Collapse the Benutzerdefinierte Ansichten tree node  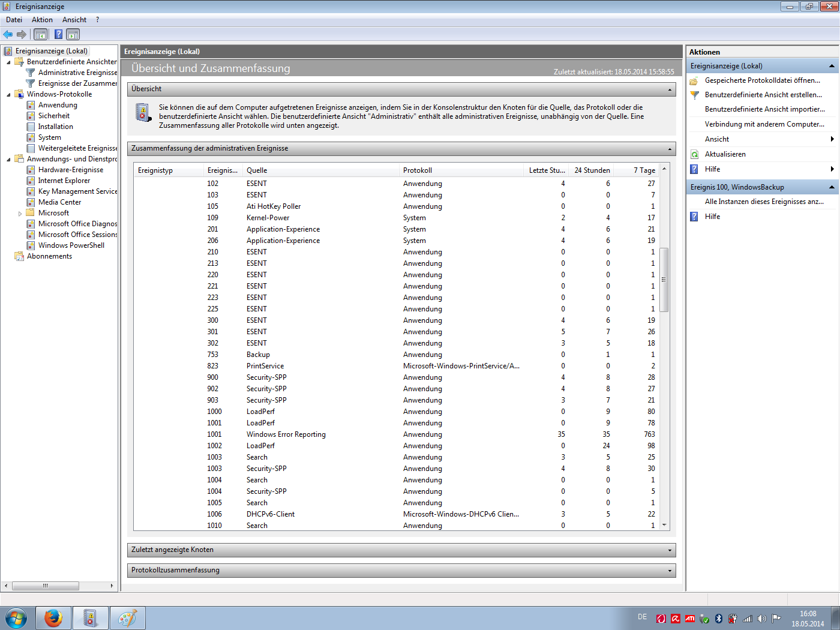click(8, 62)
